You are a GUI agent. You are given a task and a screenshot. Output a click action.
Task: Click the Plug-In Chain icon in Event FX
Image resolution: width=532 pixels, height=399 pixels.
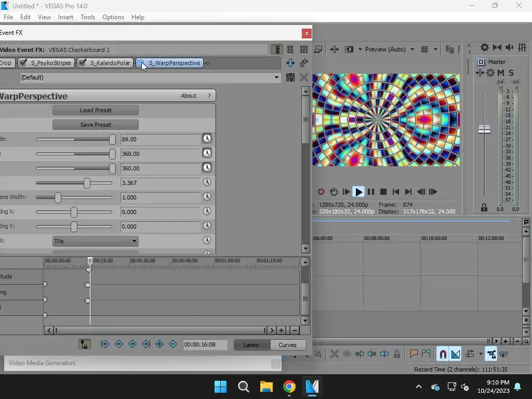(290, 63)
